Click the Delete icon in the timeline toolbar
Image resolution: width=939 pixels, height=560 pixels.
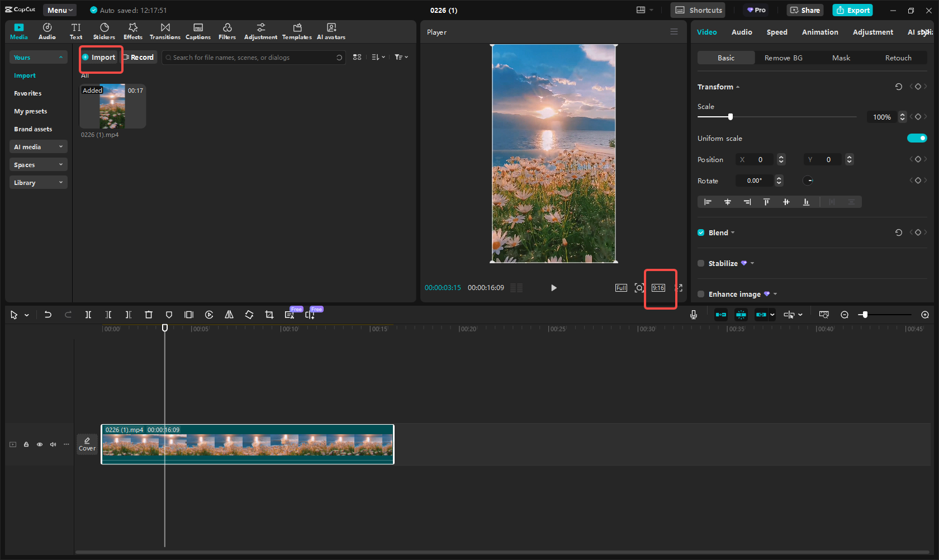pos(149,315)
